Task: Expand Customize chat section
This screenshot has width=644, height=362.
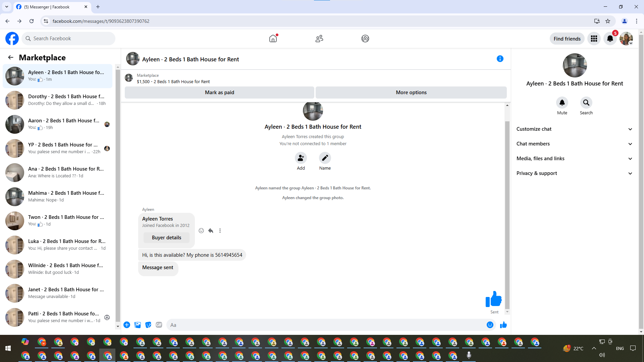Action: 574,129
